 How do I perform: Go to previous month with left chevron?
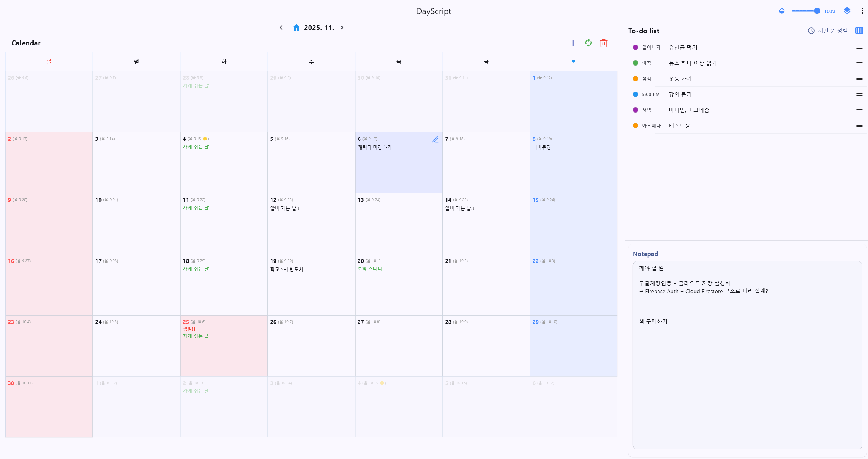(x=281, y=27)
